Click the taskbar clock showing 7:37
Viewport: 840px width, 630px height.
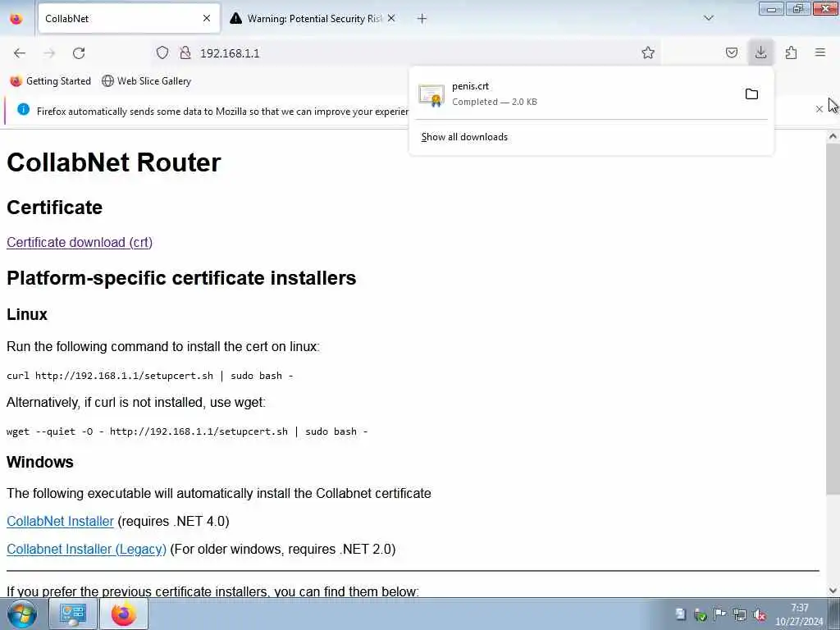799,614
